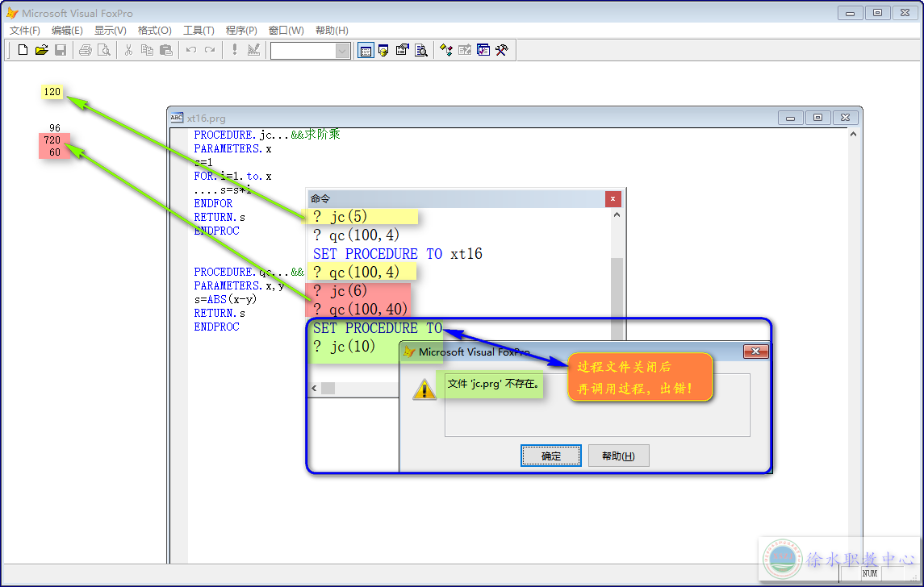
Task: Click the error message 文件 'jc.prg' 不存在
Action: (493, 384)
